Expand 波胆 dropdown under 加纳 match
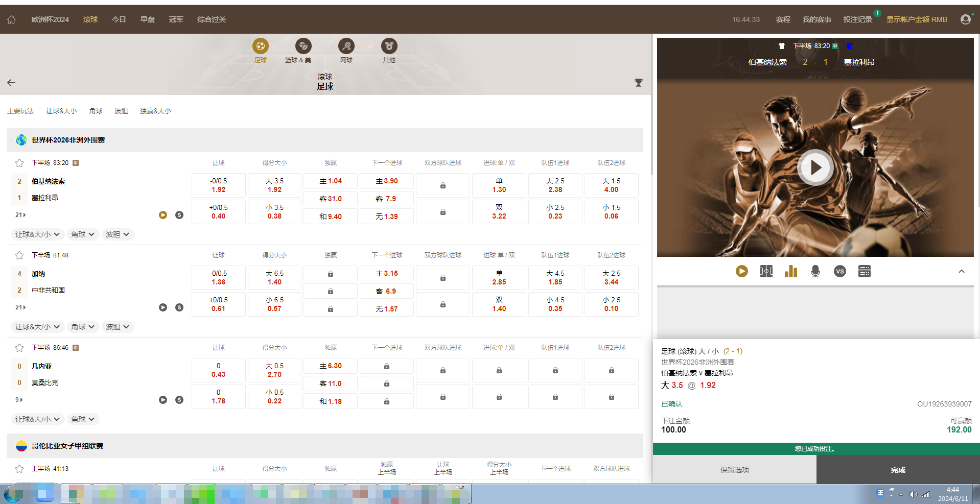 point(118,327)
